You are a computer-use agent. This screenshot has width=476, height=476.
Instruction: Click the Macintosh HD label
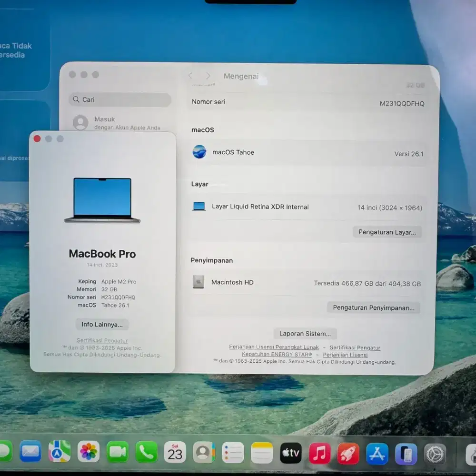pos(232,282)
